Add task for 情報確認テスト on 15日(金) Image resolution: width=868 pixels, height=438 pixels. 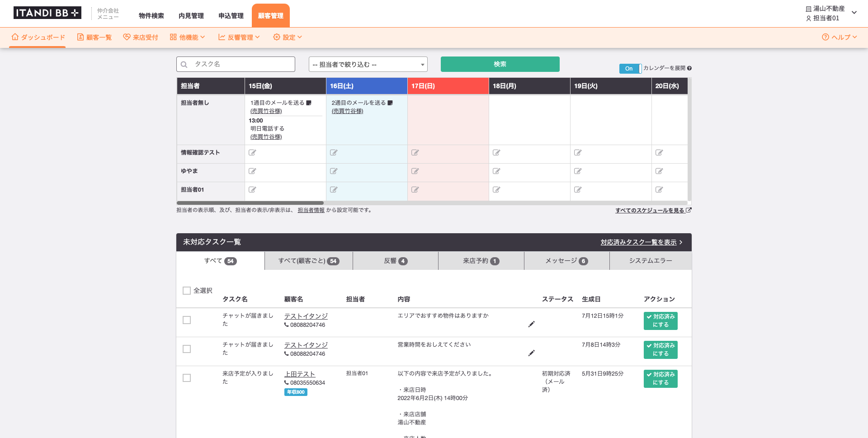[x=252, y=153]
